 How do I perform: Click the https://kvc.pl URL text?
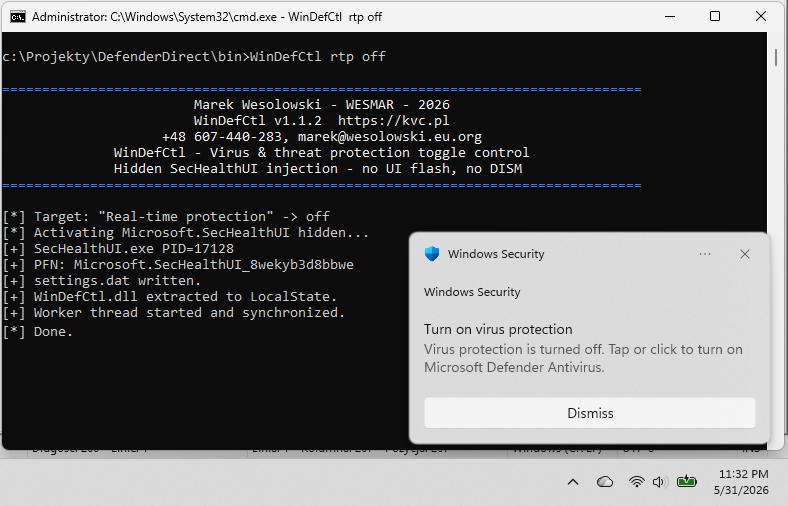click(393, 121)
